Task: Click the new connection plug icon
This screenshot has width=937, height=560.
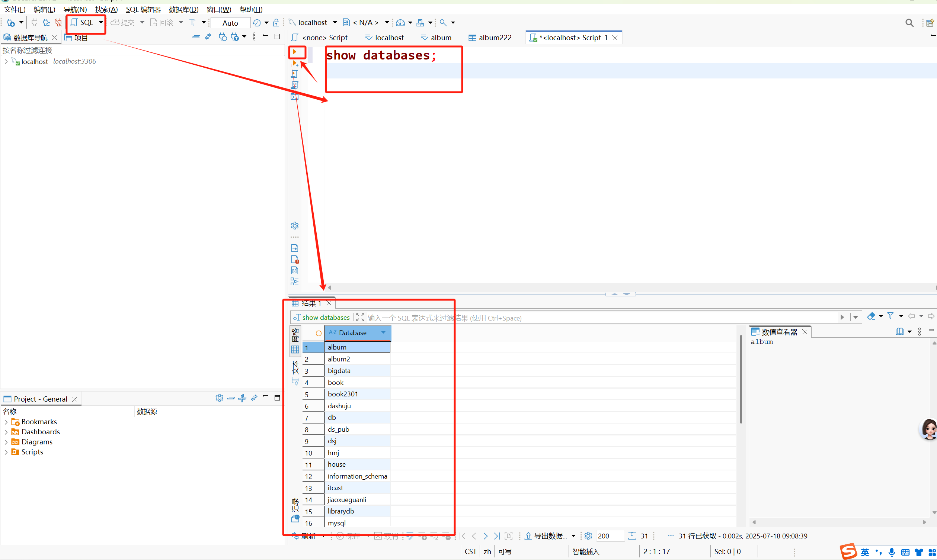Action: point(10,23)
